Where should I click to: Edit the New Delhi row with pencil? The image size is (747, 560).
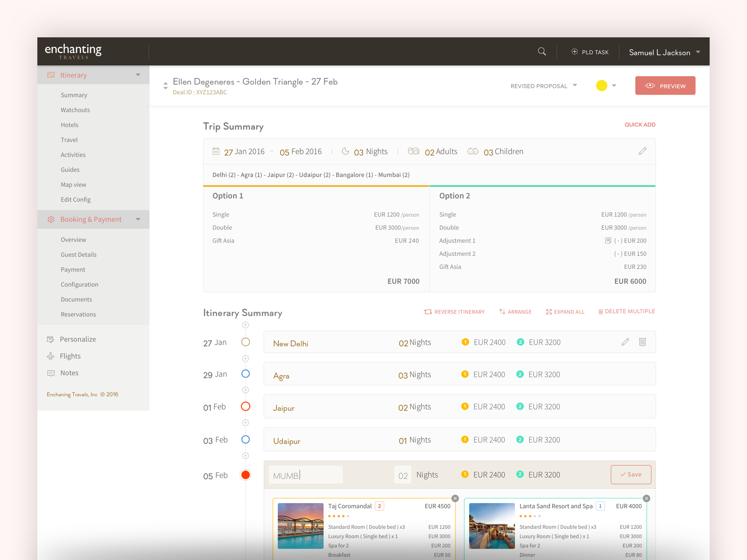pyautogui.click(x=625, y=342)
